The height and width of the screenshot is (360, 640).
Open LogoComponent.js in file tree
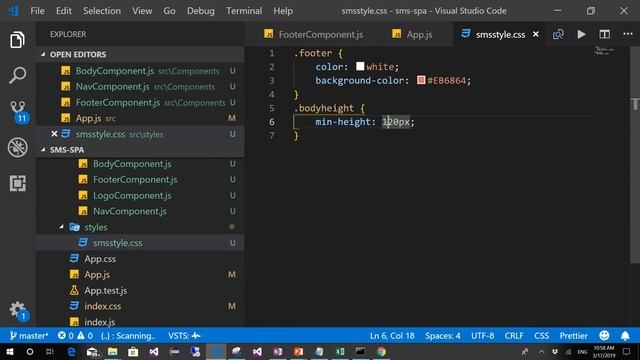click(x=140, y=196)
